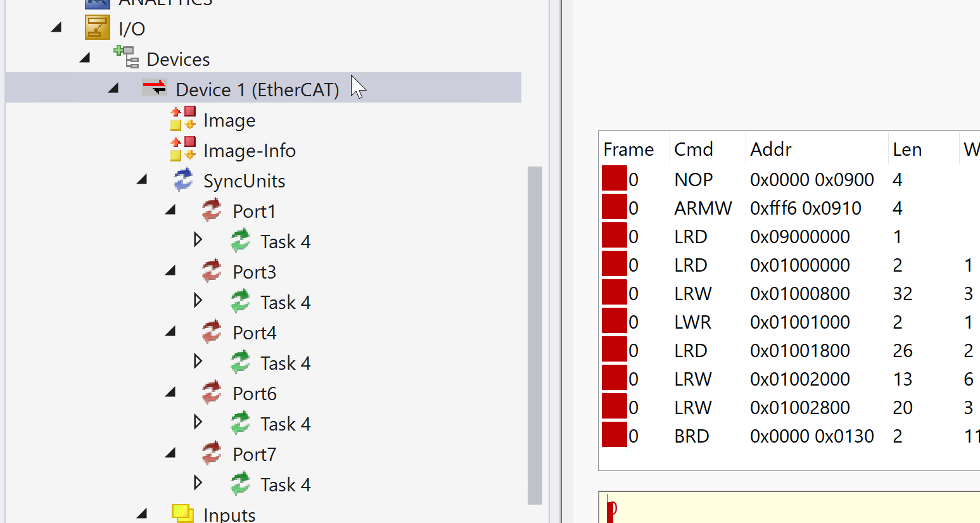Viewport: 980px width, 523px height.
Task: Select the ARMW command row
Action: coord(703,208)
